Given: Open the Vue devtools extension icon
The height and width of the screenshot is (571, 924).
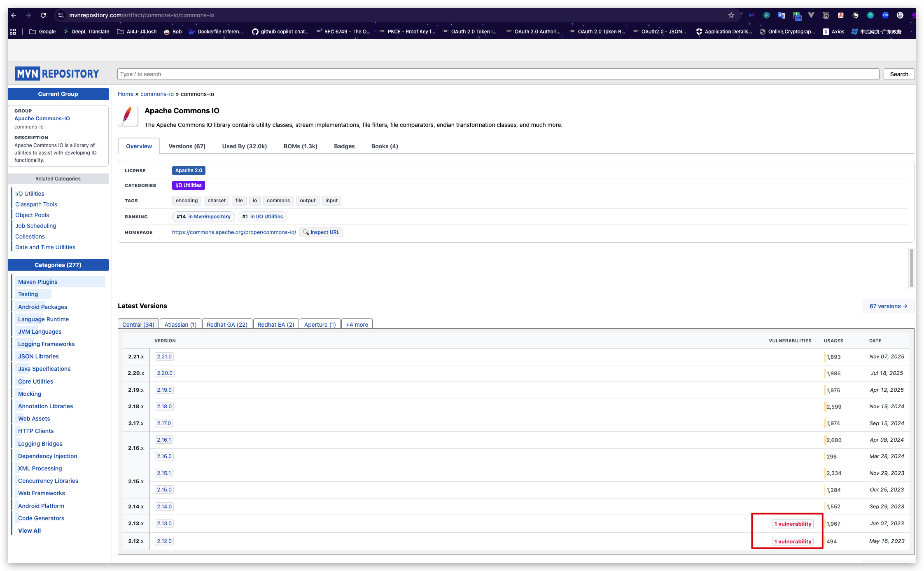Looking at the screenshot, I should click(x=811, y=15).
